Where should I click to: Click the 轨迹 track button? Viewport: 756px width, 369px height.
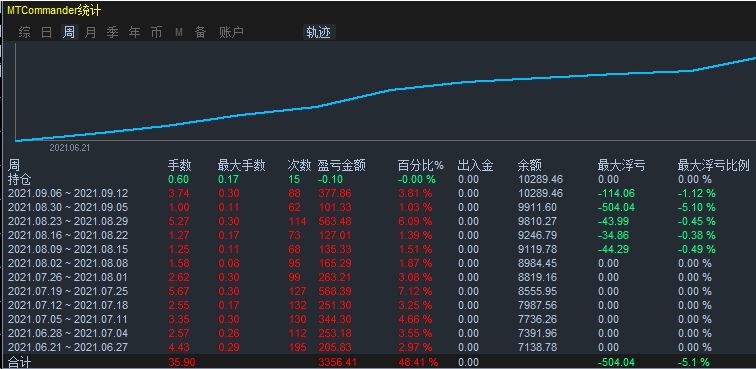click(319, 32)
